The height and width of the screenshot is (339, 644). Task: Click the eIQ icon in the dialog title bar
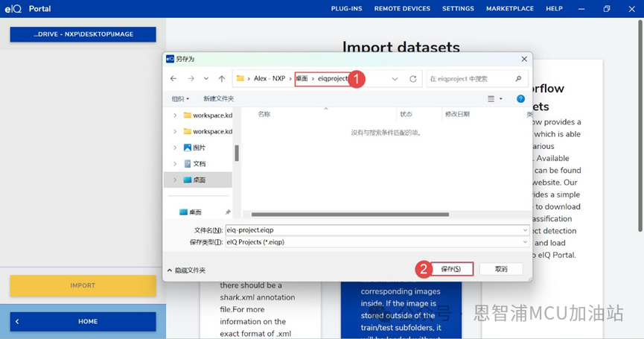(170, 59)
